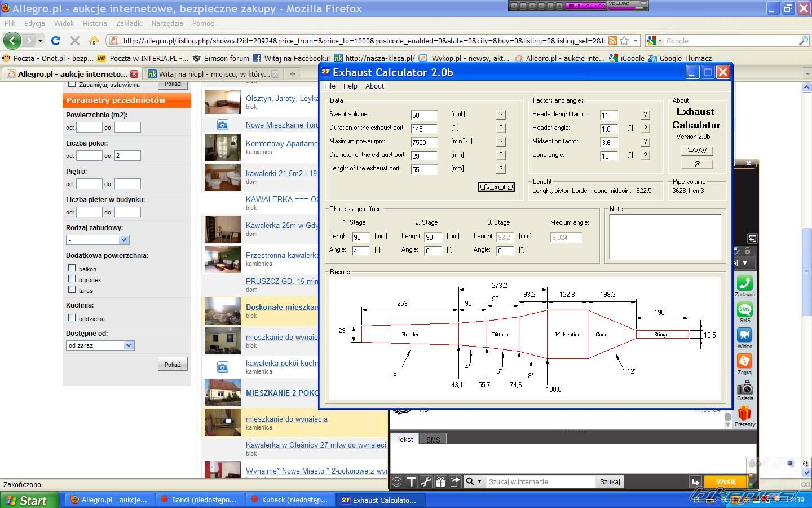This screenshot has width=812, height=508.
Task: Open help for Header length factor
Action: 646,115
